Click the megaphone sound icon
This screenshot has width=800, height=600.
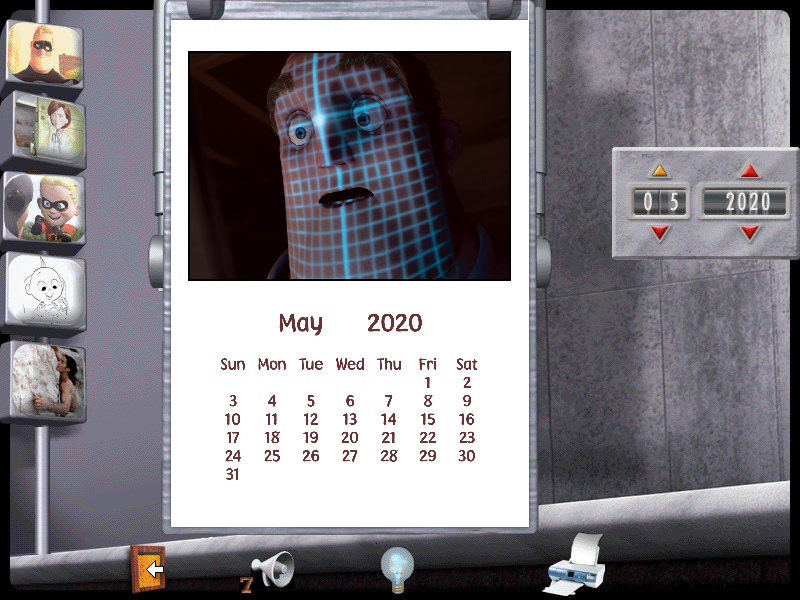pyautogui.click(x=273, y=569)
